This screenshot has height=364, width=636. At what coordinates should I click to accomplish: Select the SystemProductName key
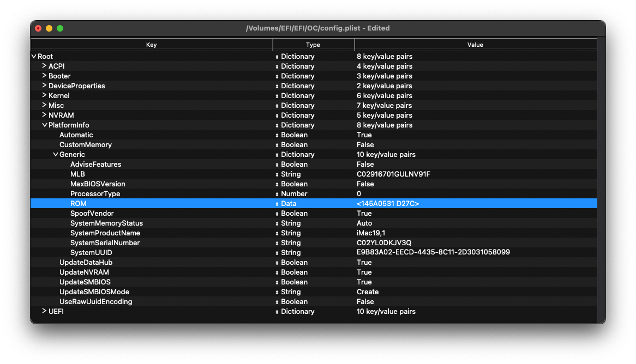click(105, 233)
